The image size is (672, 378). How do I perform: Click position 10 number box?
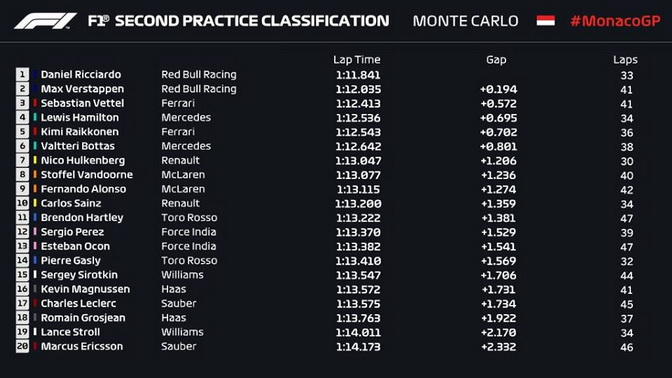click(x=22, y=203)
